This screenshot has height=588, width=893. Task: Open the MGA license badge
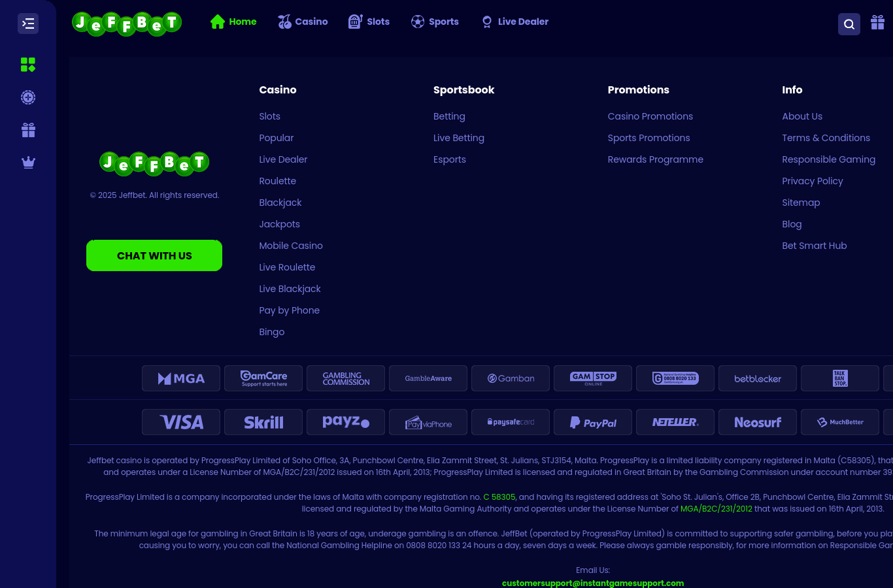pyautogui.click(x=181, y=378)
